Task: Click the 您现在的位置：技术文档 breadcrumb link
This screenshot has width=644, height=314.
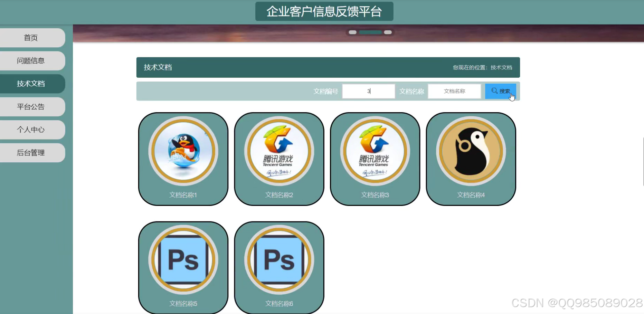Action: tap(482, 68)
